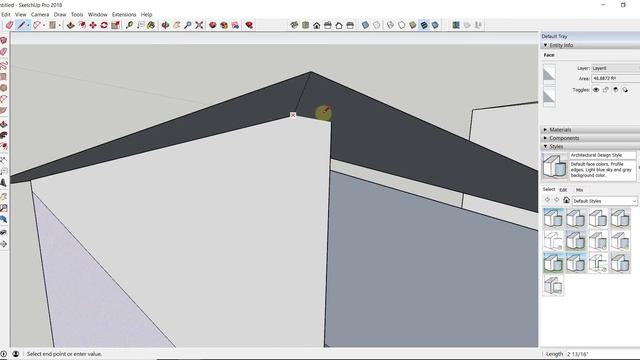The image size is (640, 360).
Task: Open the Extension Warehouse
Action: pyautogui.click(x=224, y=25)
